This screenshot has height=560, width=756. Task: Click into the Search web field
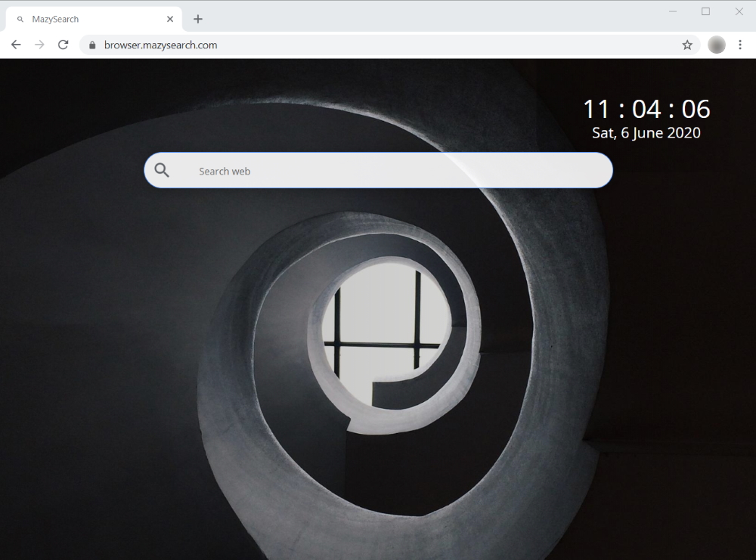pos(393,171)
